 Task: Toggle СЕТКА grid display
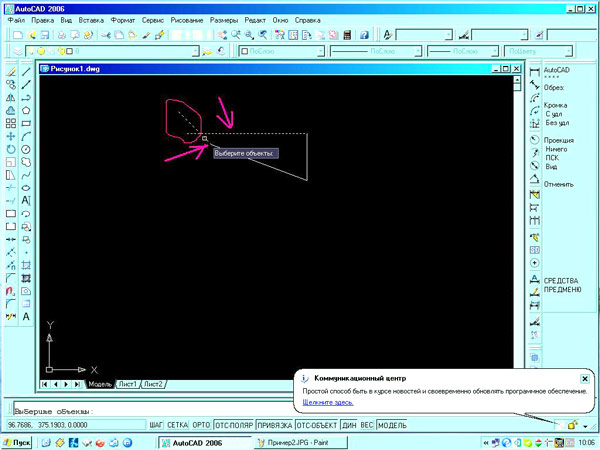point(178,425)
